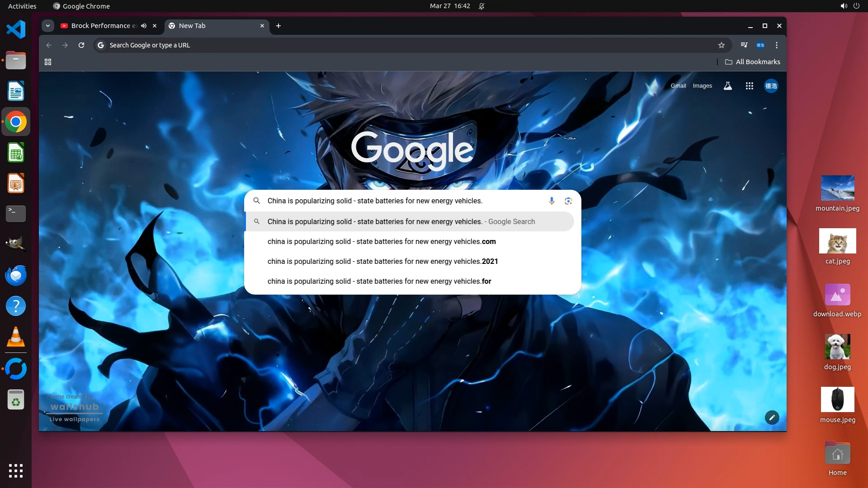The width and height of the screenshot is (868, 488).
Task: Reload the current page
Action: point(81,45)
